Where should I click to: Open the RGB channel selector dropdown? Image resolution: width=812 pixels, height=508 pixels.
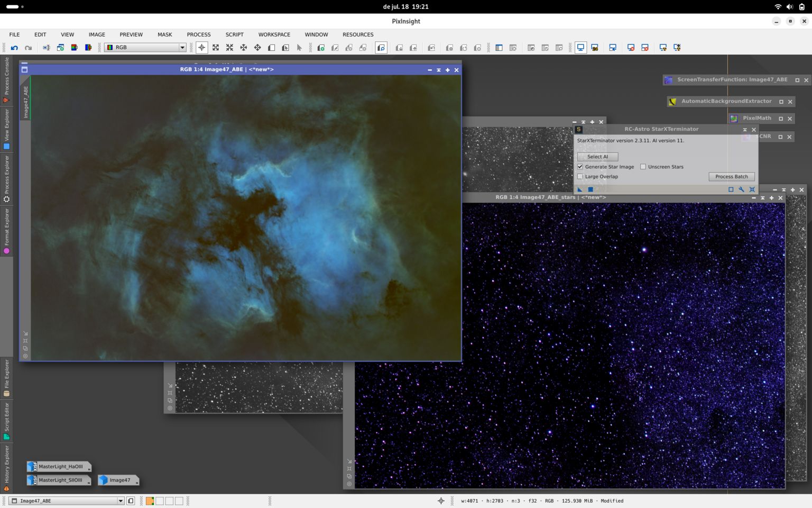(x=145, y=48)
